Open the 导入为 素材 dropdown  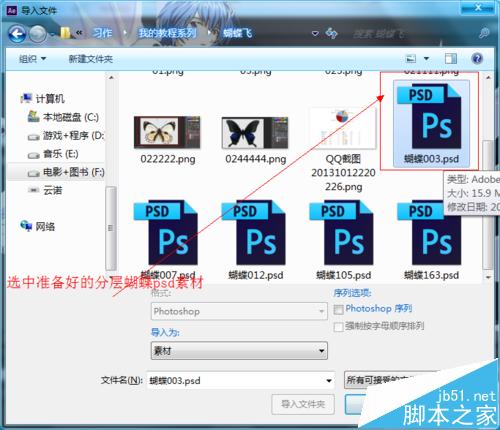(x=239, y=351)
